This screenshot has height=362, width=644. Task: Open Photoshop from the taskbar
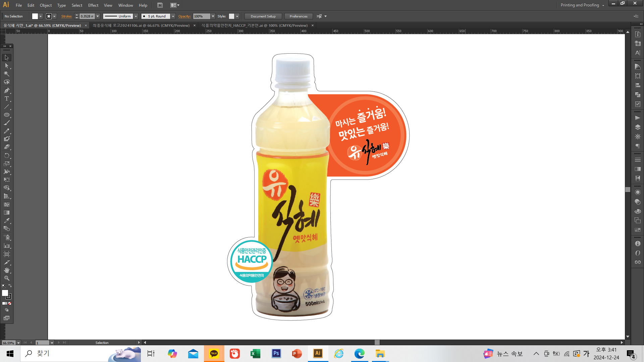[x=276, y=354]
